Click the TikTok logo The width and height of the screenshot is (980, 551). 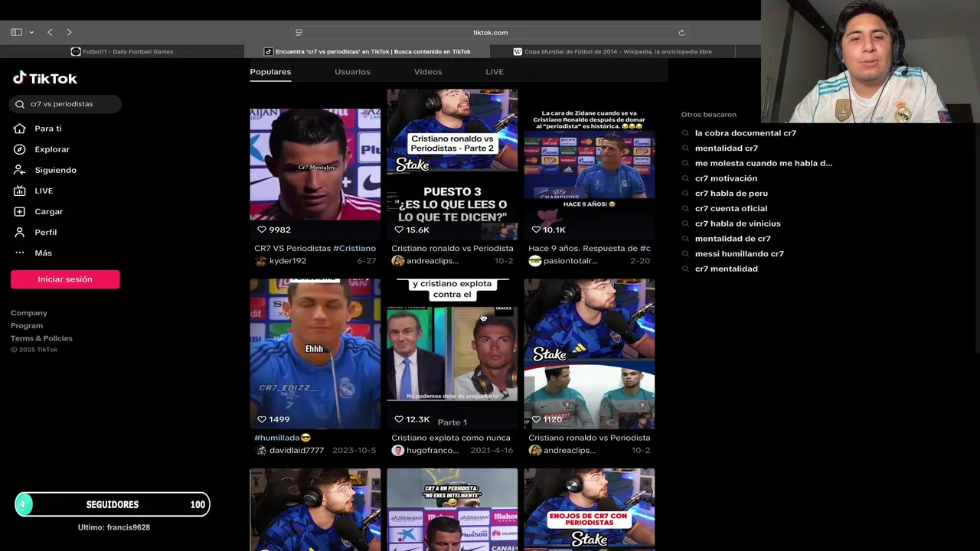coord(45,78)
